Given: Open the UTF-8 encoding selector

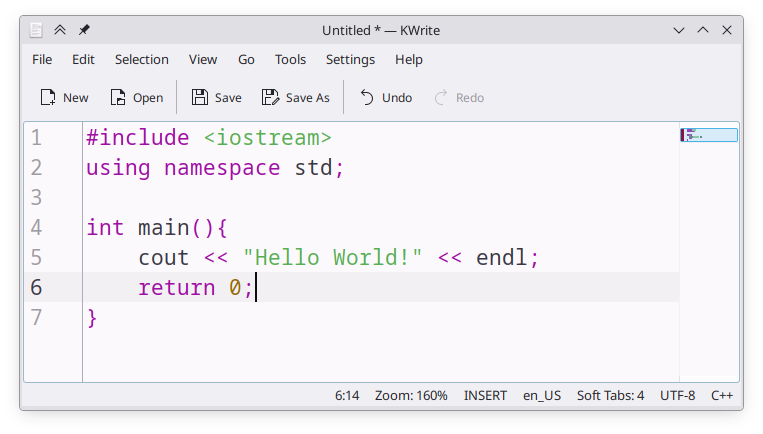Looking at the screenshot, I should 677,396.
